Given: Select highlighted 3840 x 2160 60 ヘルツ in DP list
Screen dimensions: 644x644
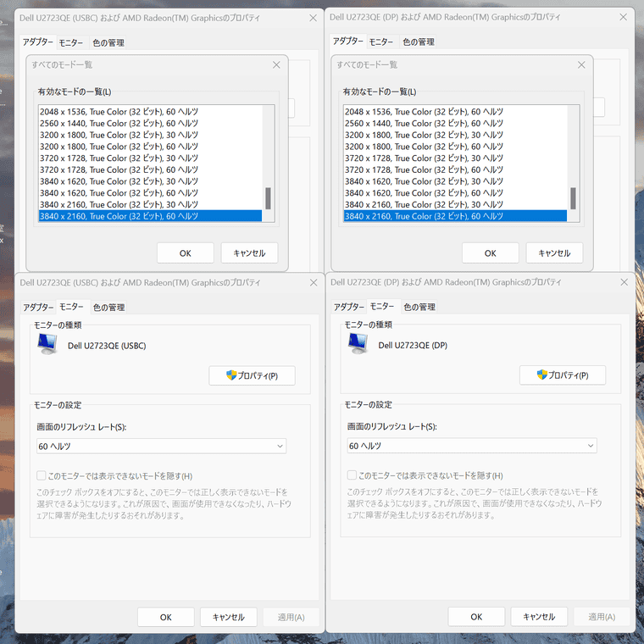Looking at the screenshot, I should point(456,216).
